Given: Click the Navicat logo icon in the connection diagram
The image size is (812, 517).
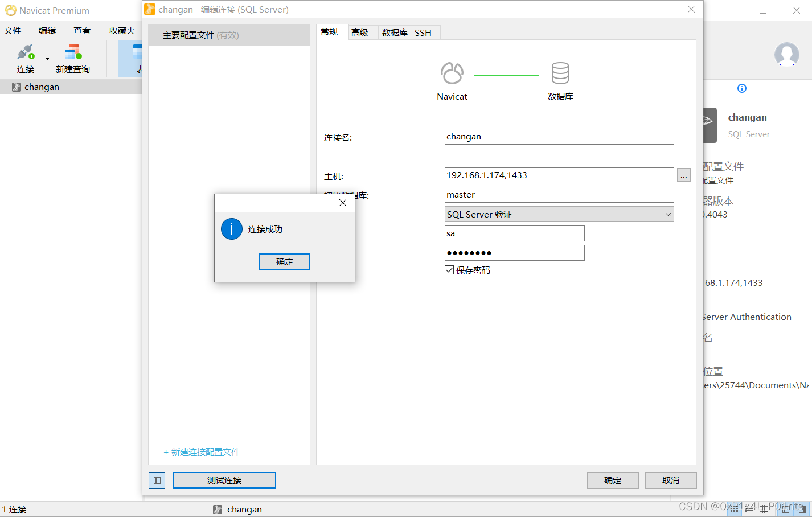Looking at the screenshot, I should coord(452,73).
